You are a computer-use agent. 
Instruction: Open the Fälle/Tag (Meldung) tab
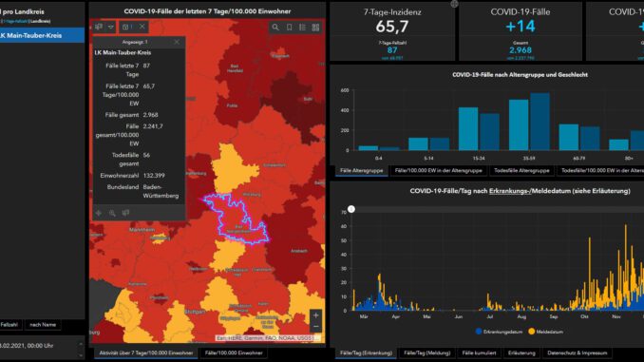426,352
